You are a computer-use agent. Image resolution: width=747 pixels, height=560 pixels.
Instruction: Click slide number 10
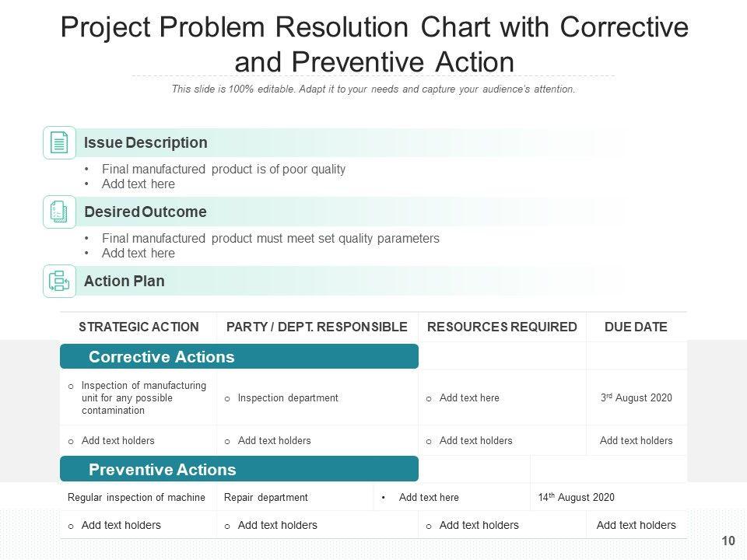[728, 541]
